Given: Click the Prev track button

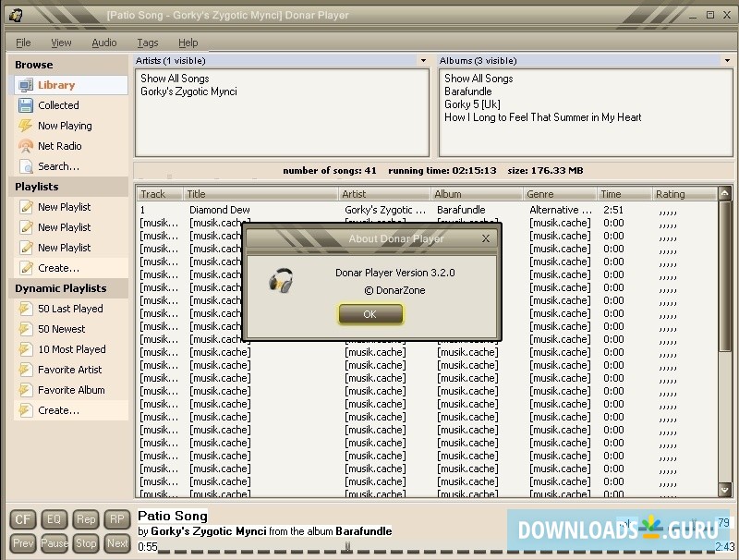Looking at the screenshot, I should coord(22,543).
